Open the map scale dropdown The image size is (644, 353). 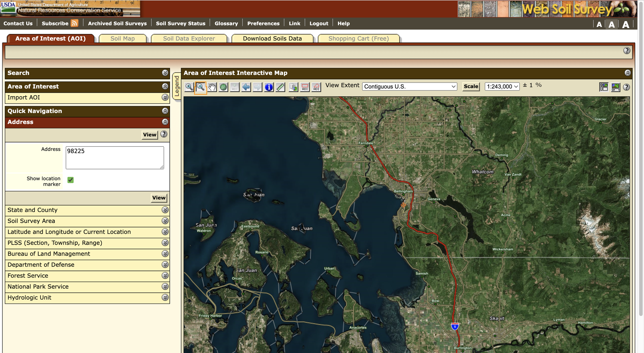[502, 87]
